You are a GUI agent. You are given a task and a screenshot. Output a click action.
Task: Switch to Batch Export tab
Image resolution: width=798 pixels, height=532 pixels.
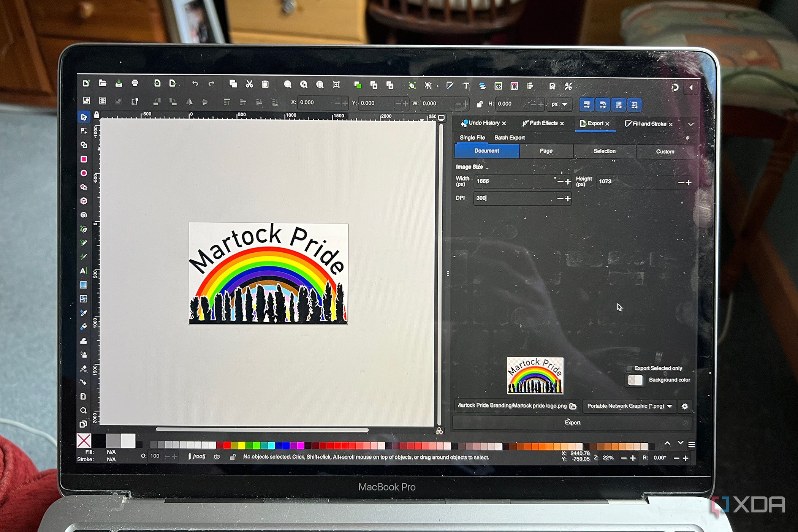point(509,138)
